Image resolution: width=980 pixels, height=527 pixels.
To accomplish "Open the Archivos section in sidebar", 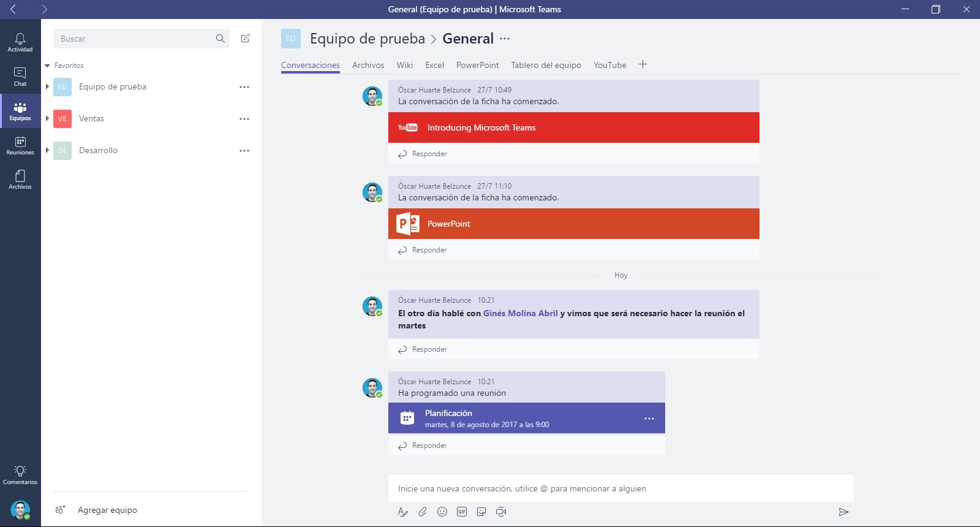I will [20, 180].
